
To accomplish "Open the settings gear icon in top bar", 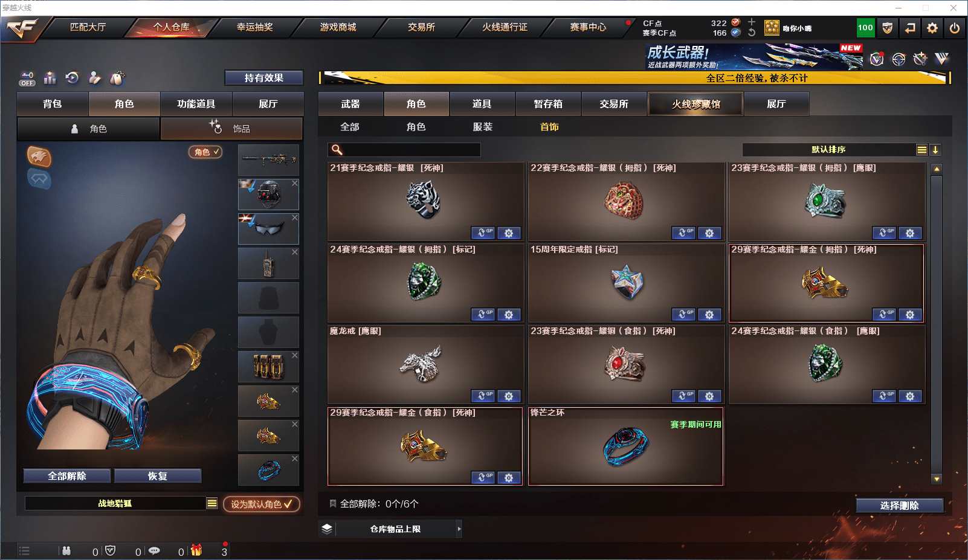I will (x=932, y=28).
